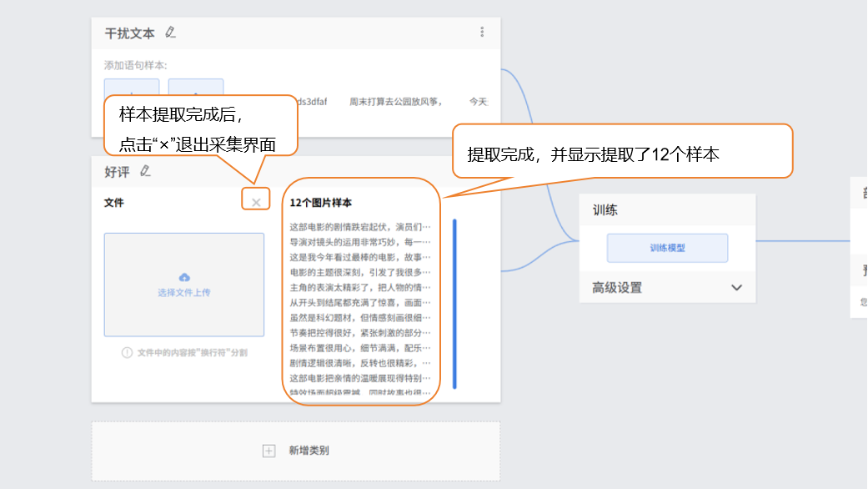Click the edit pencil next to 干扰文本
The height and width of the screenshot is (489, 868).
[170, 33]
